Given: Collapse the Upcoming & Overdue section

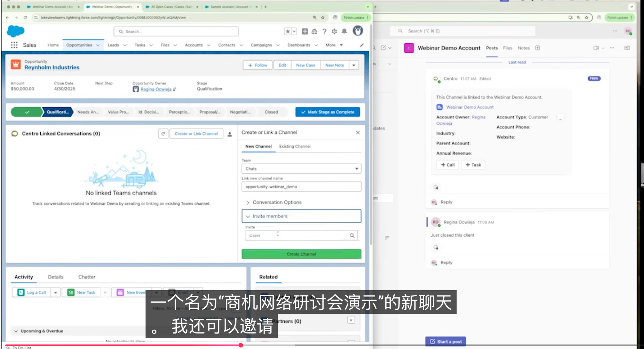Looking at the screenshot, I should click(x=16, y=331).
